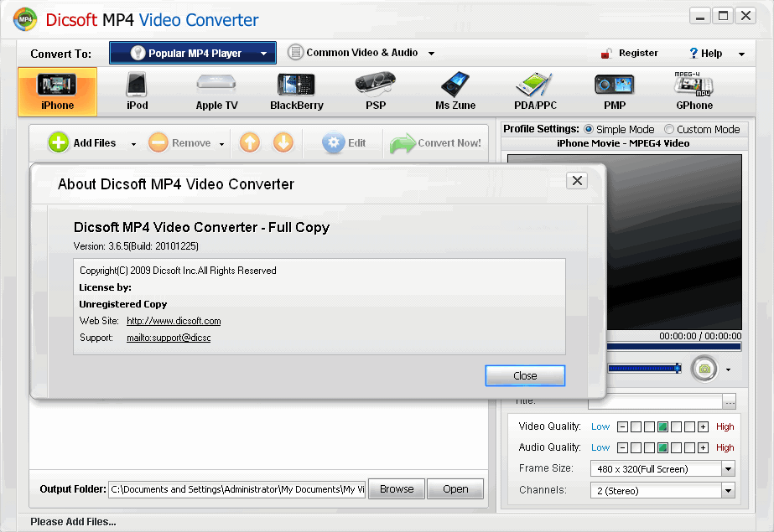Increase Video Quality with plus button
Viewport: 774px width, 532px height.
coord(703,426)
